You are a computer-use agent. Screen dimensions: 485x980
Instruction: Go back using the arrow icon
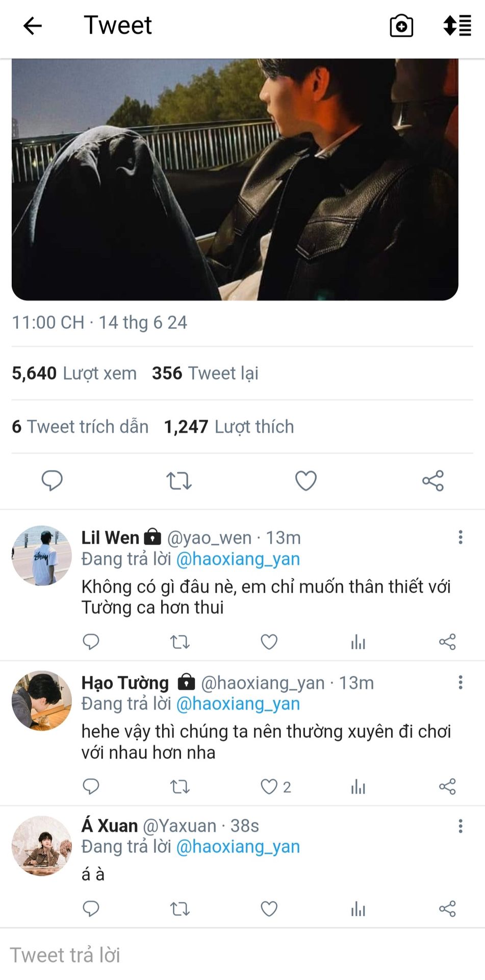coord(32,26)
